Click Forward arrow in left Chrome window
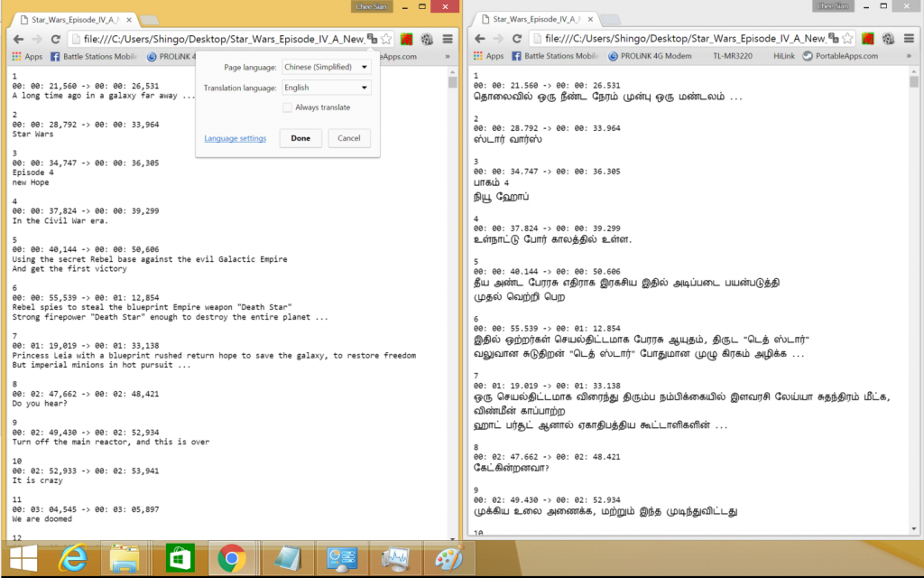The width and height of the screenshot is (924, 578). click(x=36, y=39)
